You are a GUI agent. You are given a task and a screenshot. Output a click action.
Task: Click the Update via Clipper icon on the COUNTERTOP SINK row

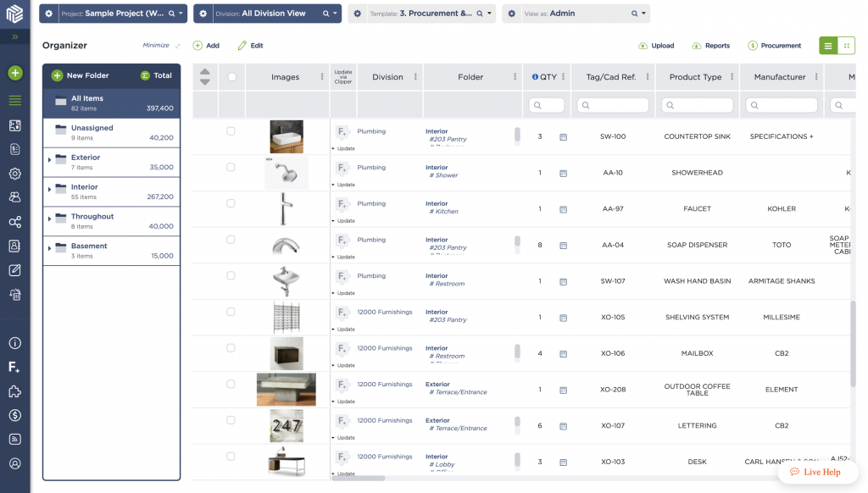pyautogui.click(x=343, y=133)
